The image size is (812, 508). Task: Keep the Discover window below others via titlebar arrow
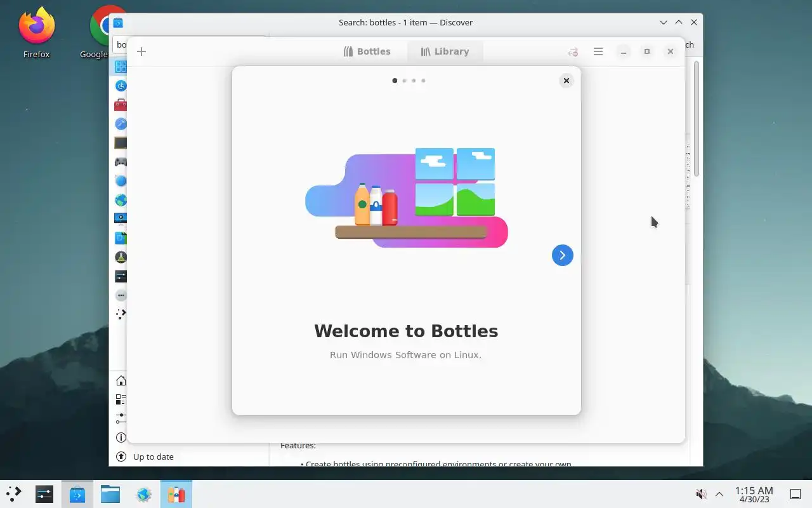pos(664,22)
